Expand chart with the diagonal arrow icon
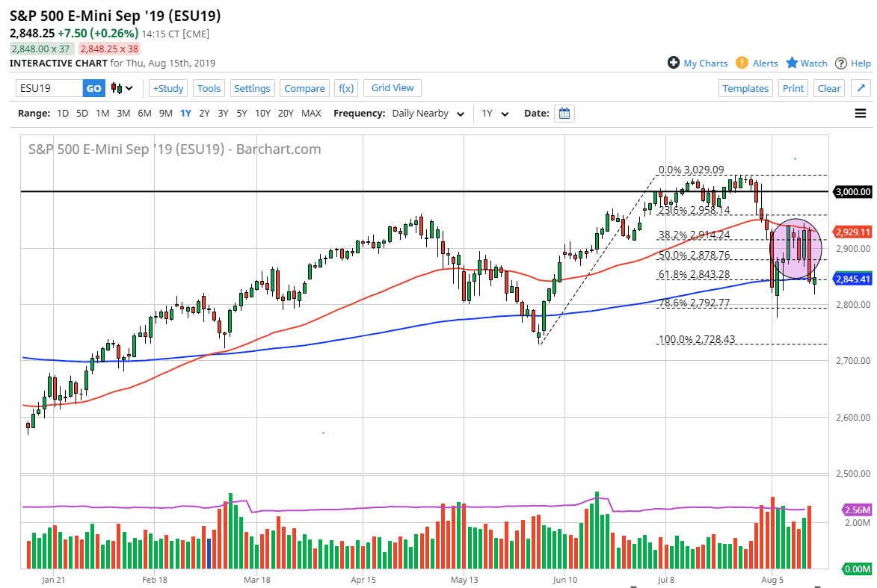This screenshot has height=588, width=877. coord(861,87)
